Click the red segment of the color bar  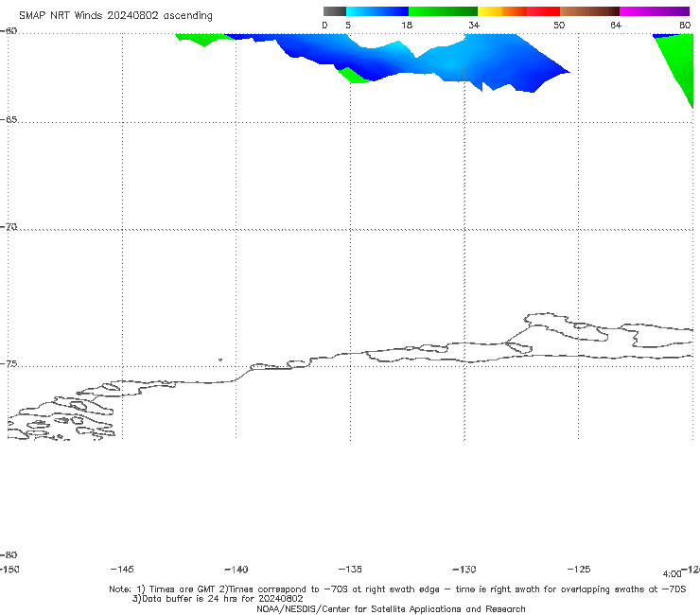(x=543, y=11)
